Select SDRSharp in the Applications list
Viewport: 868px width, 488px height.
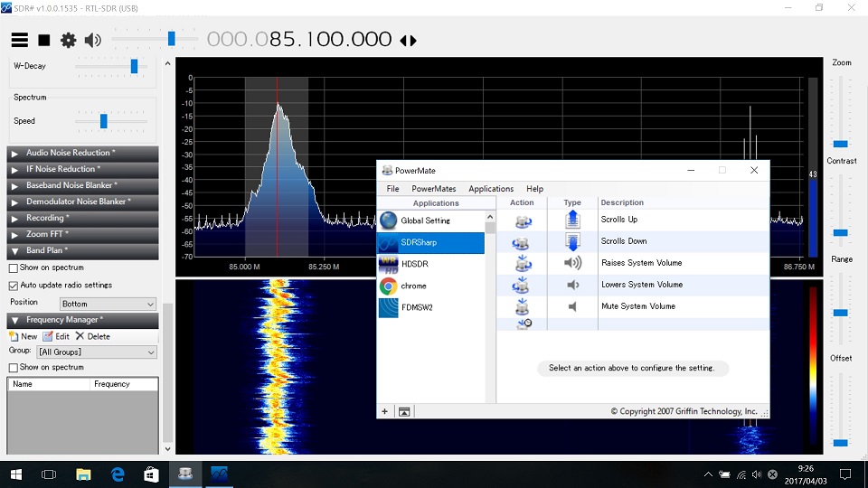click(x=430, y=242)
